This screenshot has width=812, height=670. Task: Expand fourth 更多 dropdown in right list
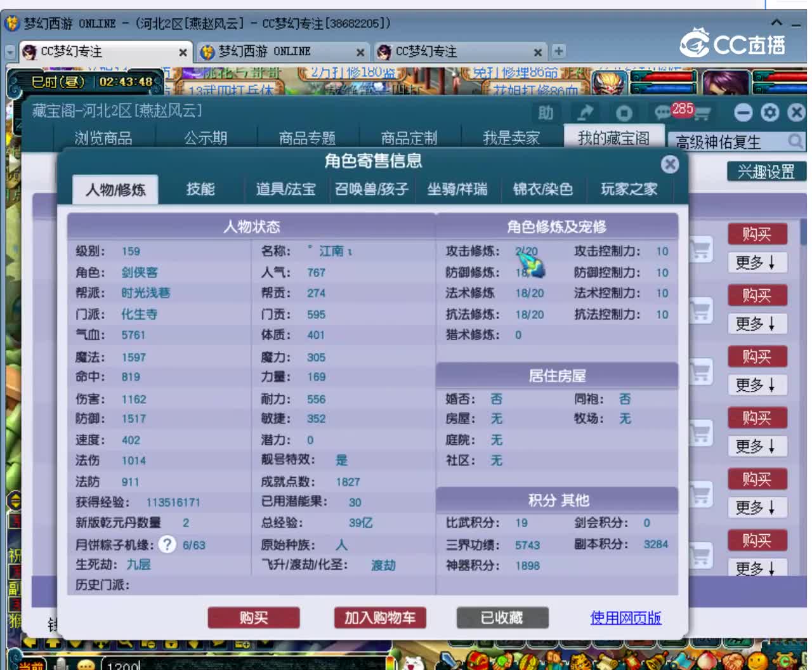pos(757,446)
